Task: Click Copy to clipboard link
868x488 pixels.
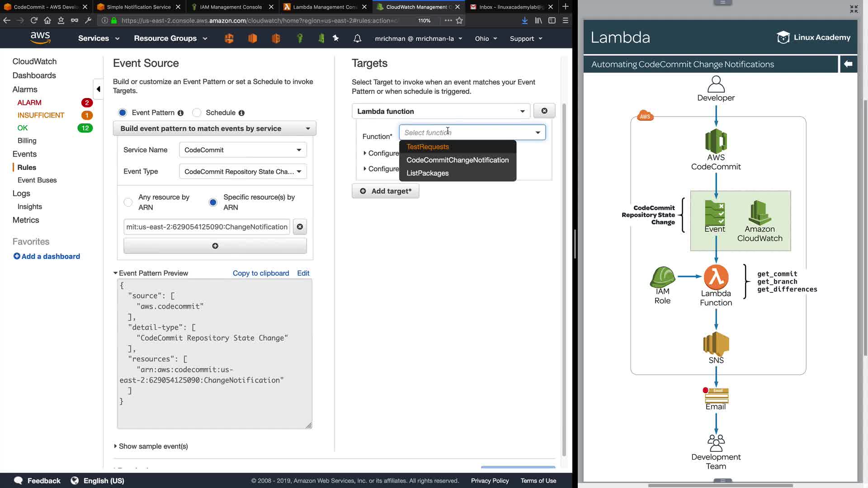Action: click(x=261, y=273)
